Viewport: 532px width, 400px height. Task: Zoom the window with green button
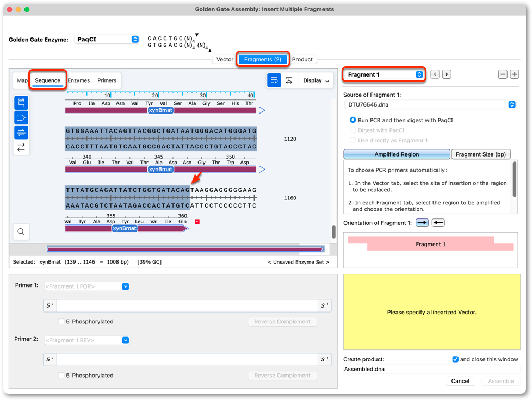click(x=27, y=9)
